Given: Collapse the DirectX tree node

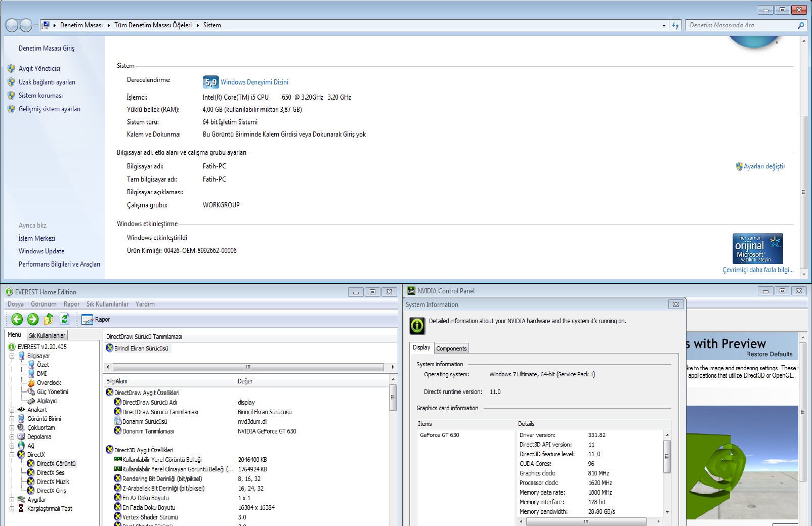Looking at the screenshot, I should tap(12, 455).
